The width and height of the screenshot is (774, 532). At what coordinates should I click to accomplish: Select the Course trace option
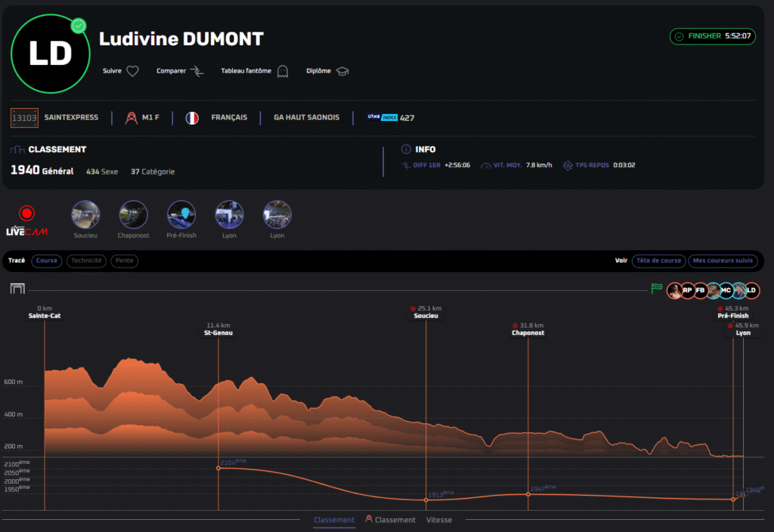[x=47, y=261]
